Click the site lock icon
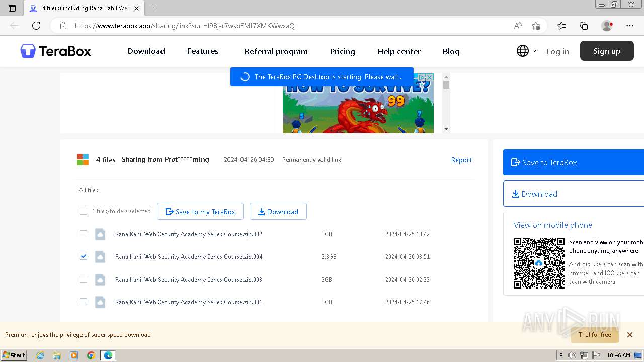Viewport: 644px width, 362px height. [x=63, y=26]
